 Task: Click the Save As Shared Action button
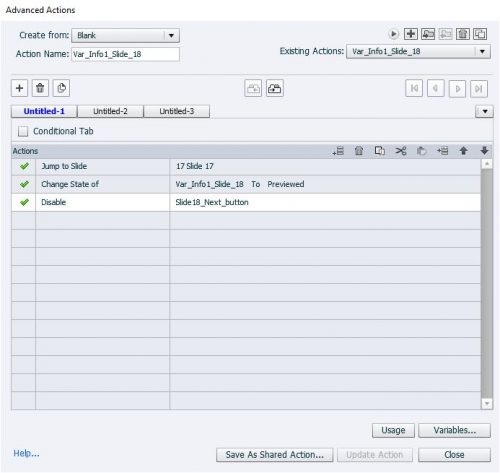(274, 455)
